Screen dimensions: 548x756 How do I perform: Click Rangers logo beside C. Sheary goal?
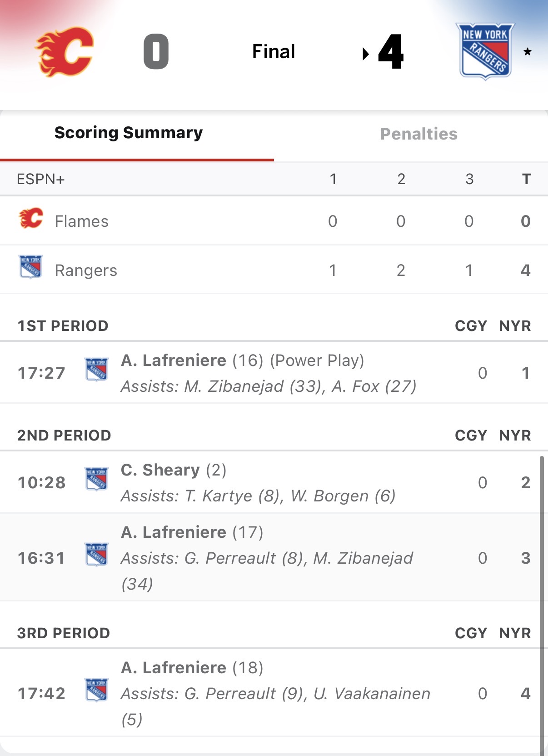pos(97,479)
